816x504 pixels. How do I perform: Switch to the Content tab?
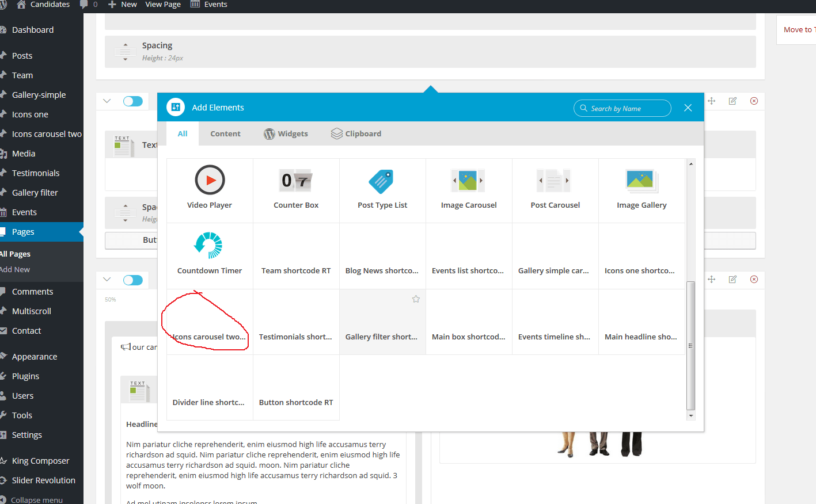tap(225, 133)
